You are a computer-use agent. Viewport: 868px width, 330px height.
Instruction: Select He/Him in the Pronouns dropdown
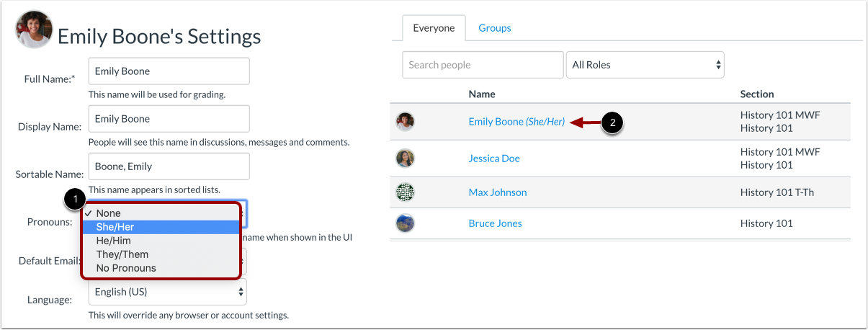click(160, 241)
